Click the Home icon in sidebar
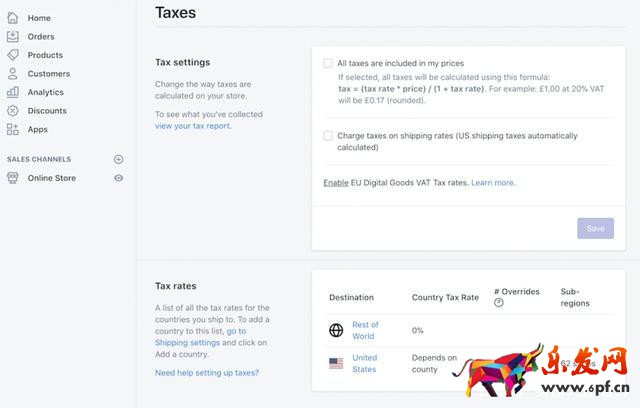640x408 pixels. point(13,18)
